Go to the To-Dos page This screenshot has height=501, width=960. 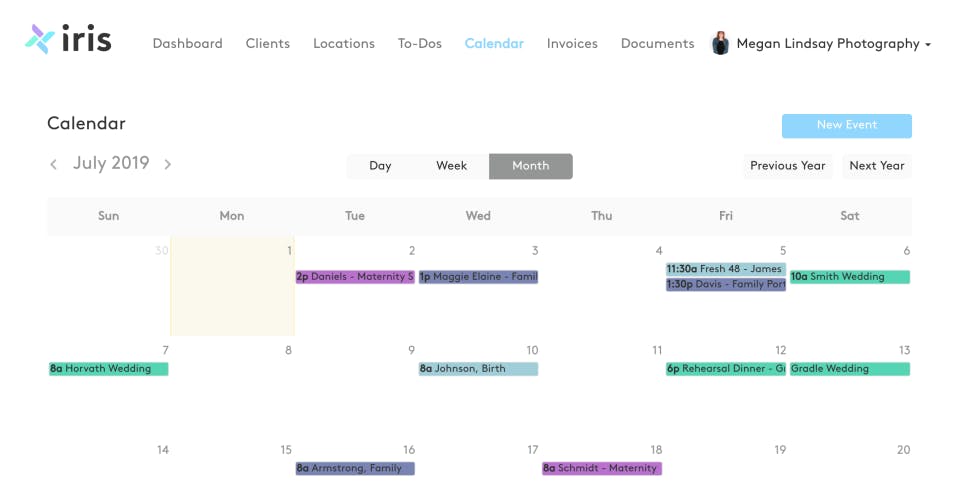tap(420, 44)
